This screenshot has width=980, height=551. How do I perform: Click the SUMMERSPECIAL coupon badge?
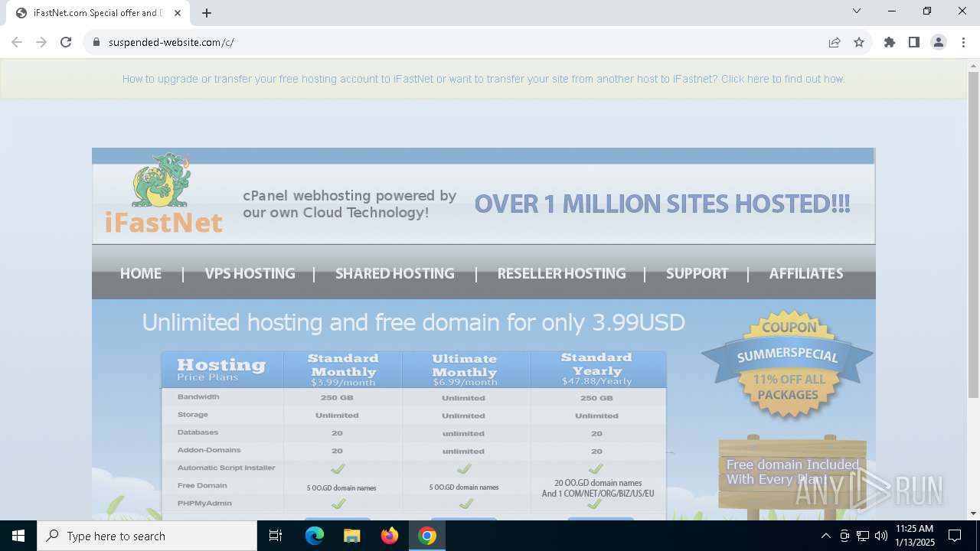788,364
